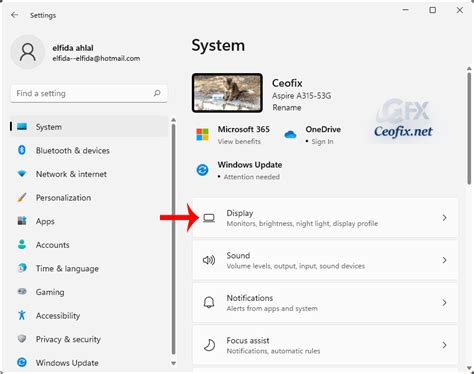The width and height of the screenshot is (474, 374).
Task: Open Time & language settings
Action: (89, 268)
